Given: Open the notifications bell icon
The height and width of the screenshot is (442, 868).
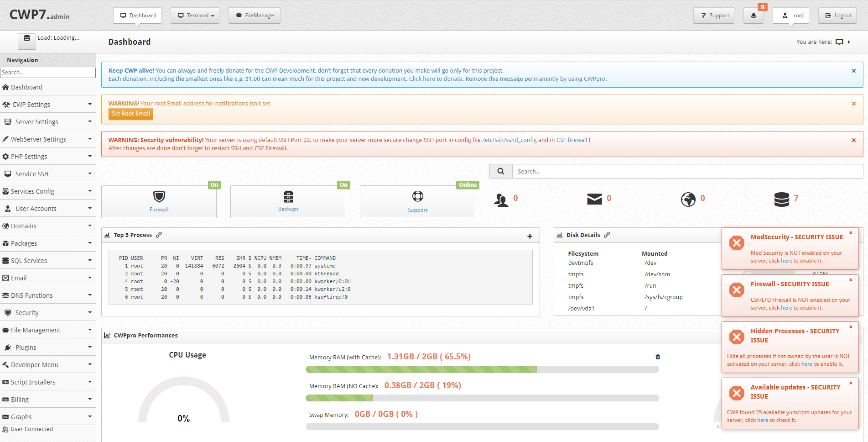Looking at the screenshot, I should tap(753, 16).
